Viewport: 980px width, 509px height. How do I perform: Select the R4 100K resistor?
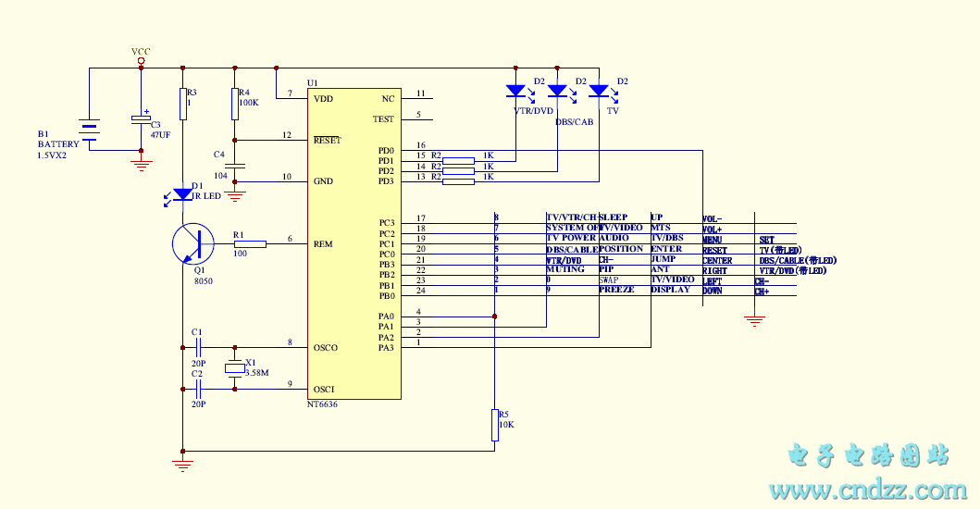[235, 104]
